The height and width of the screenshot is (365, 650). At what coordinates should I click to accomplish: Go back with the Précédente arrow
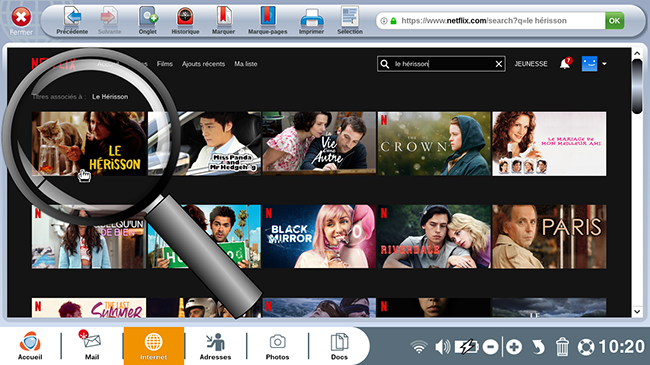(x=72, y=21)
